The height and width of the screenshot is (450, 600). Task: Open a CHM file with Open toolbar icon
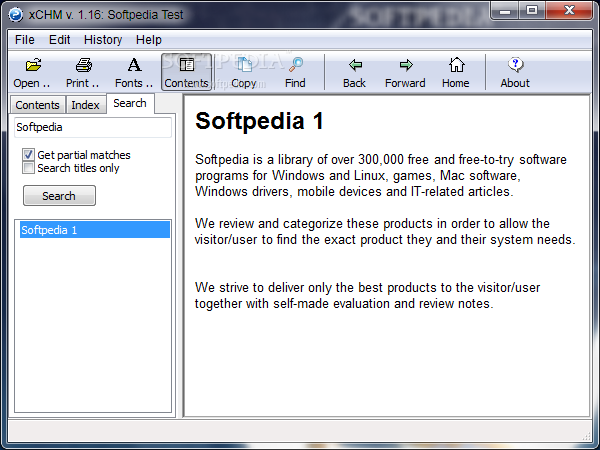pos(33,65)
